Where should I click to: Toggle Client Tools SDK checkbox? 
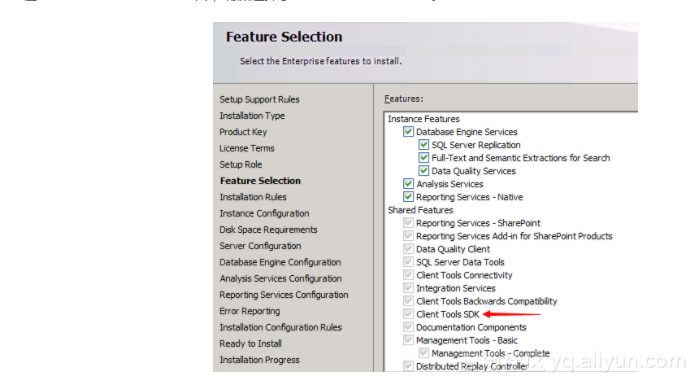(408, 314)
